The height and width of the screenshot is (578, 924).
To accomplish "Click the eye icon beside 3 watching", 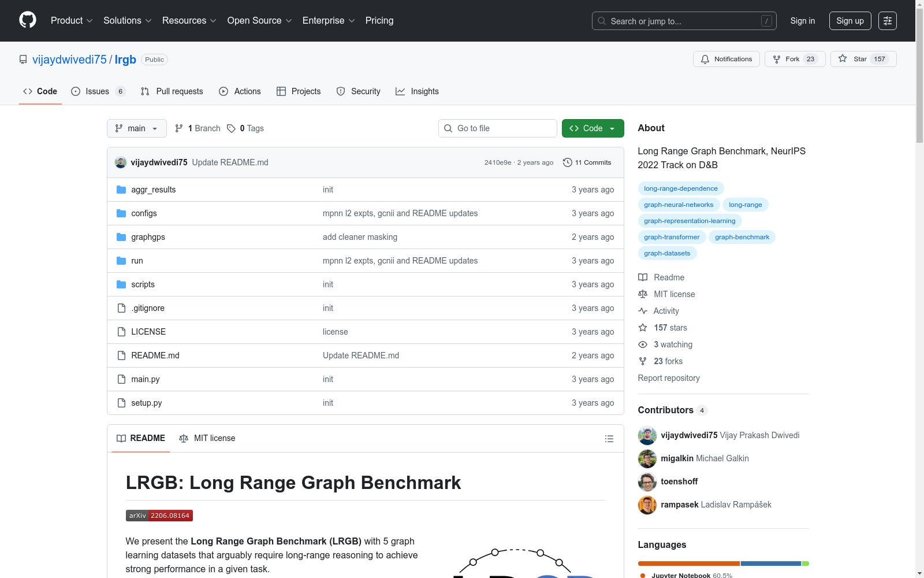I will click(x=643, y=344).
